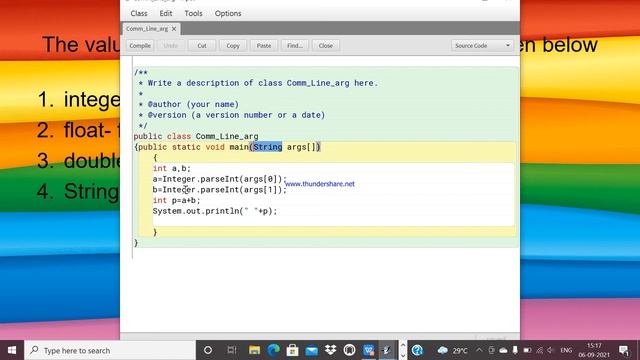This screenshot has width=640, height=360.
Task: Click the line 'int p=a+b;'
Action: coord(177,200)
